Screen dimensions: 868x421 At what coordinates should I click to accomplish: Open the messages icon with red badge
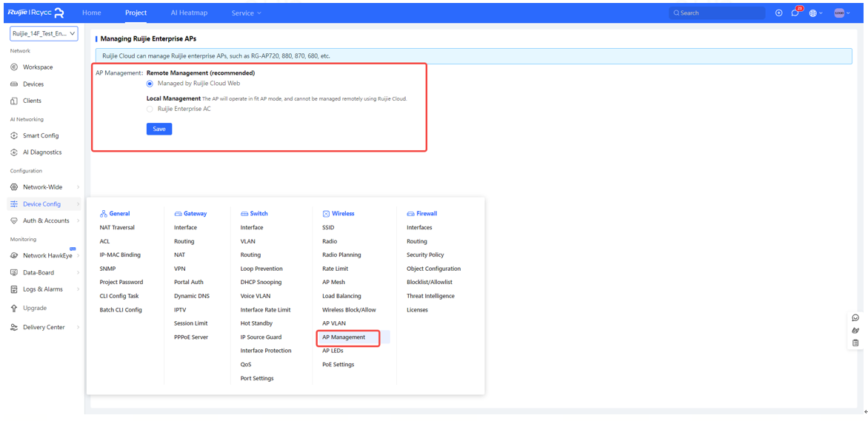point(795,13)
